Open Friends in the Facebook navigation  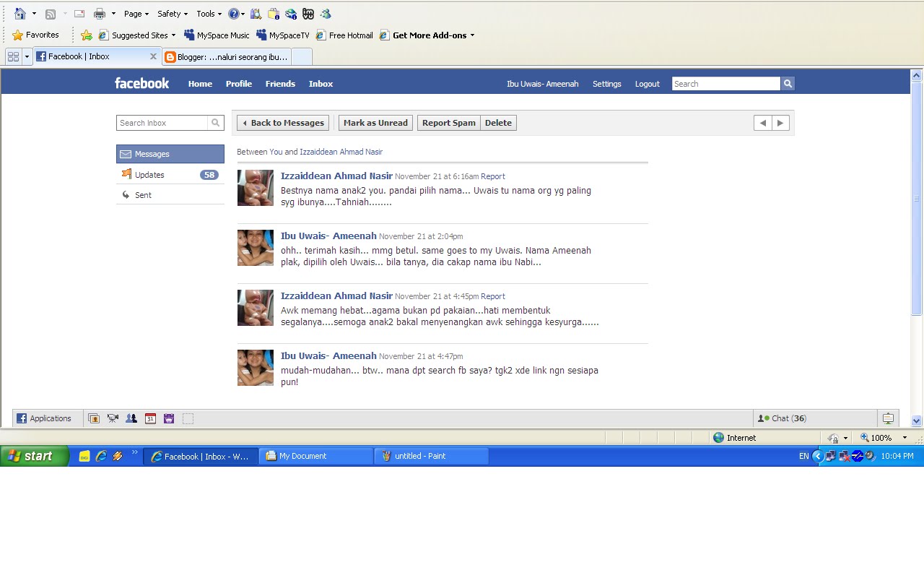280,84
